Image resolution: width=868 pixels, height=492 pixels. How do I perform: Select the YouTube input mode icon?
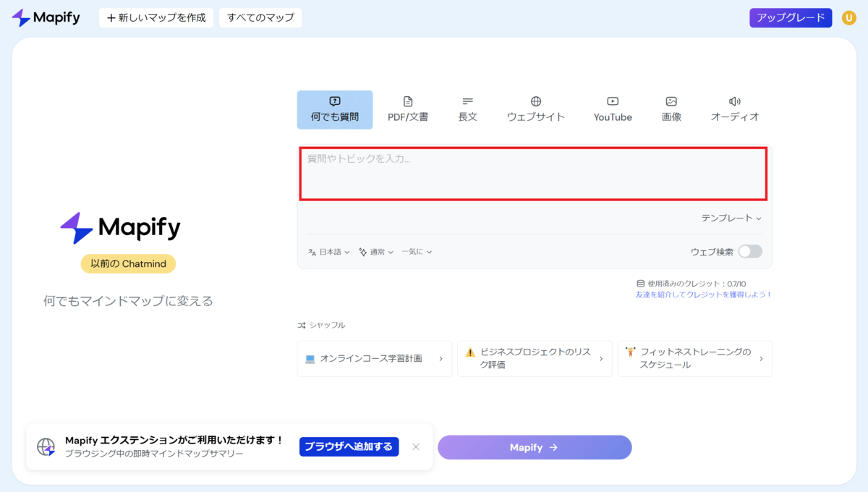tap(612, 102)
